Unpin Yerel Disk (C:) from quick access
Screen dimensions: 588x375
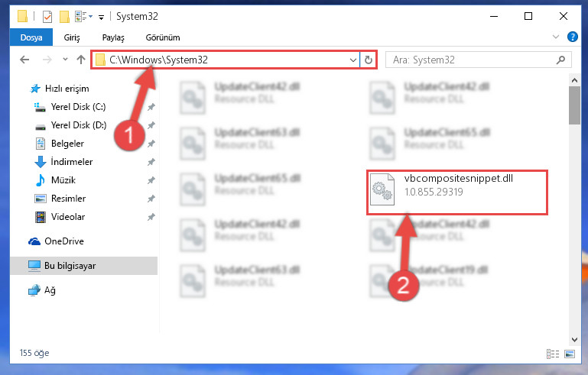click(151, 107)
